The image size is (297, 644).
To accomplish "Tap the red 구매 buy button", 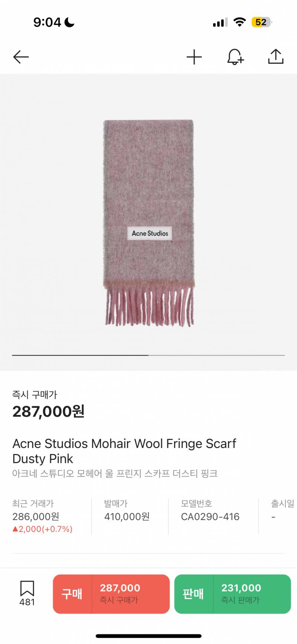I will pos(111,594).
